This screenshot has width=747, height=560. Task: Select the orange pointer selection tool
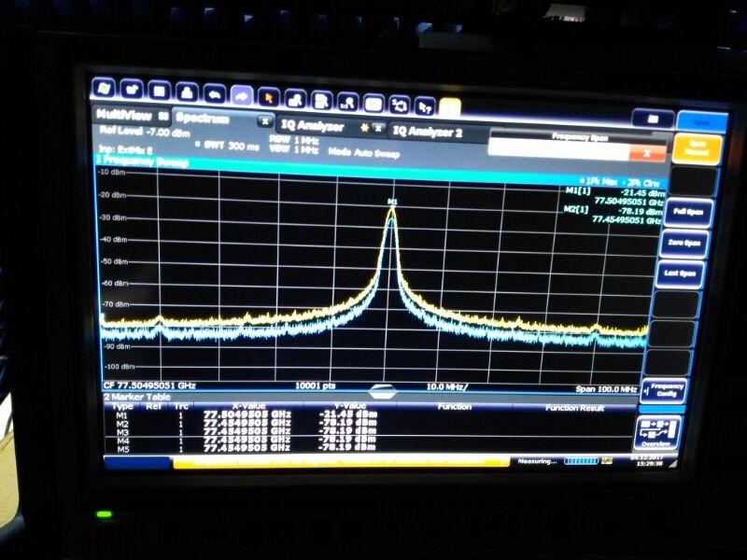point(269,98)
